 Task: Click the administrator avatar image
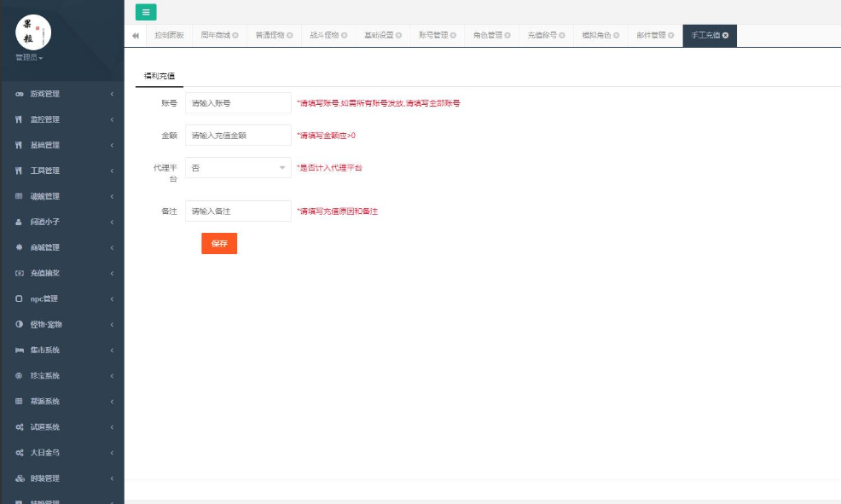(34, 32)
